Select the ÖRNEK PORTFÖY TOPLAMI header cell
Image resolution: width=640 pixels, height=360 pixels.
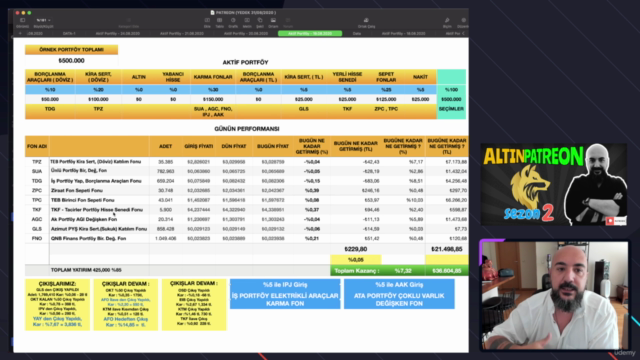coord(71,49)
